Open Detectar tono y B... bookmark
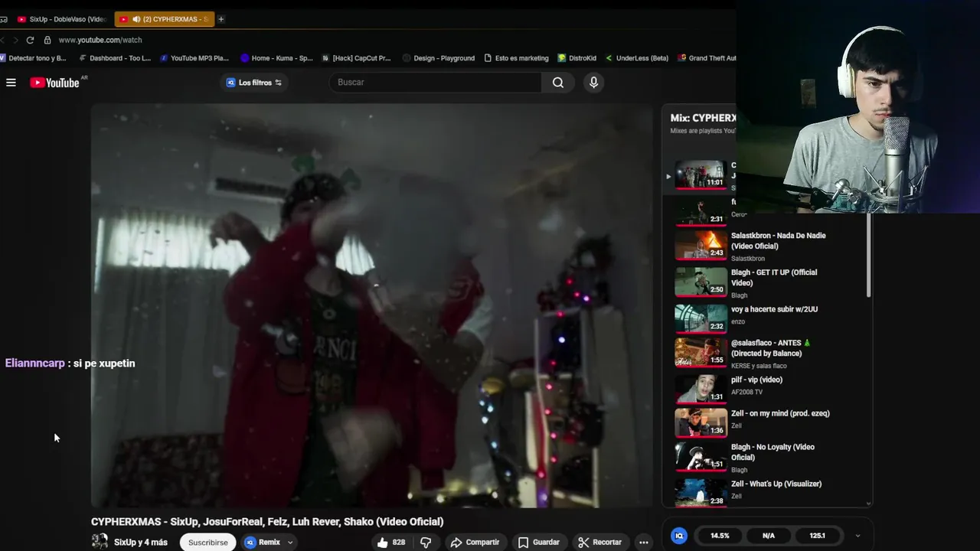Viewport: 980px width, 551px height. (33, 58)
